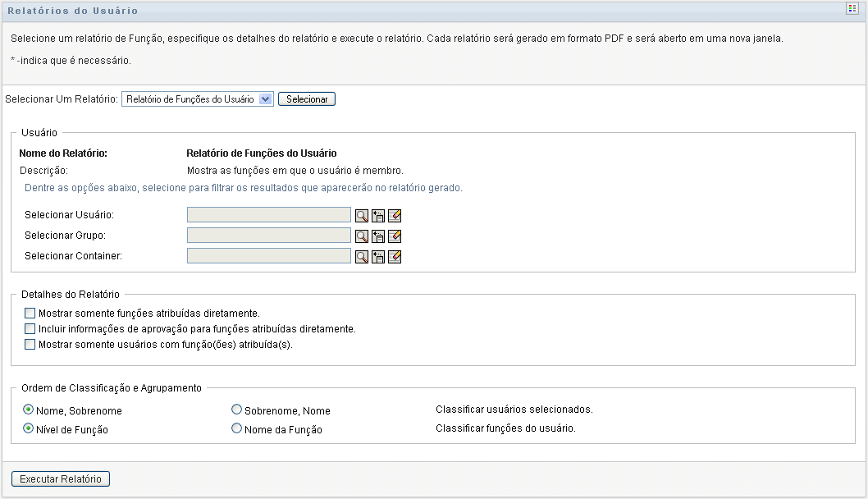Open the 'Selecionar Um Relatório' dropdown
The width and height of the screenshot is (868, 499).
197,99
